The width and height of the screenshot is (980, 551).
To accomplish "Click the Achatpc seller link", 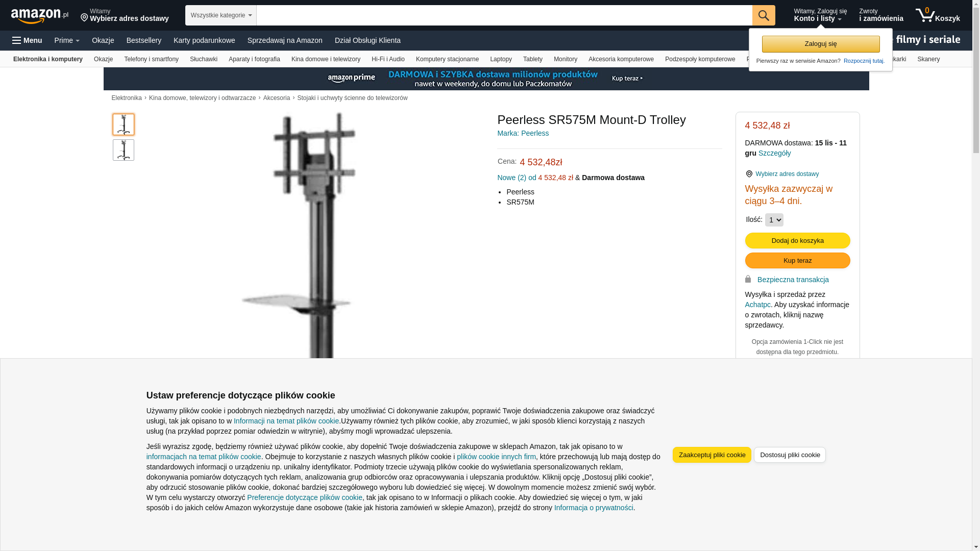I will 758,305.
